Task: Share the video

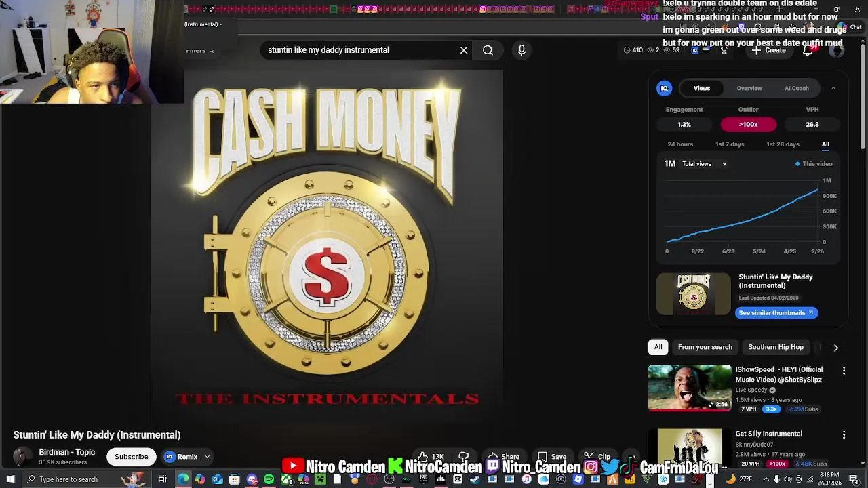Action: coord(504,457)
